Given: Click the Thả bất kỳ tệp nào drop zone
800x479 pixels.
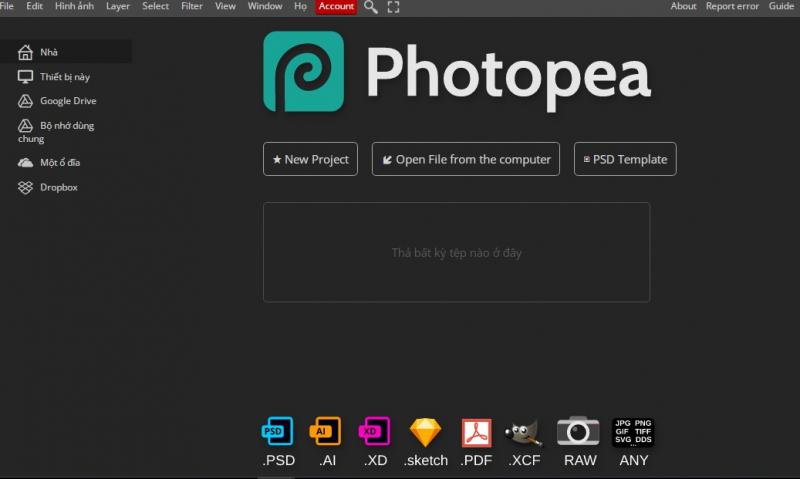Looking at the screenshot, I should (457, 253).
